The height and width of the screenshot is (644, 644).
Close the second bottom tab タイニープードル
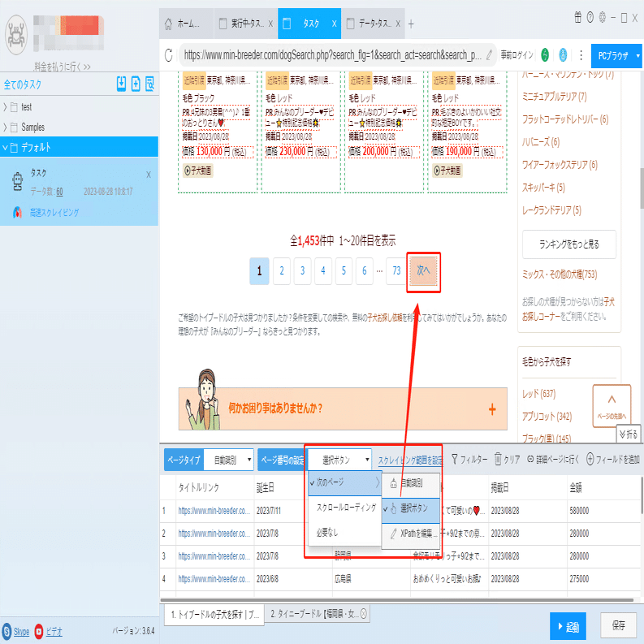pos(364,614)
